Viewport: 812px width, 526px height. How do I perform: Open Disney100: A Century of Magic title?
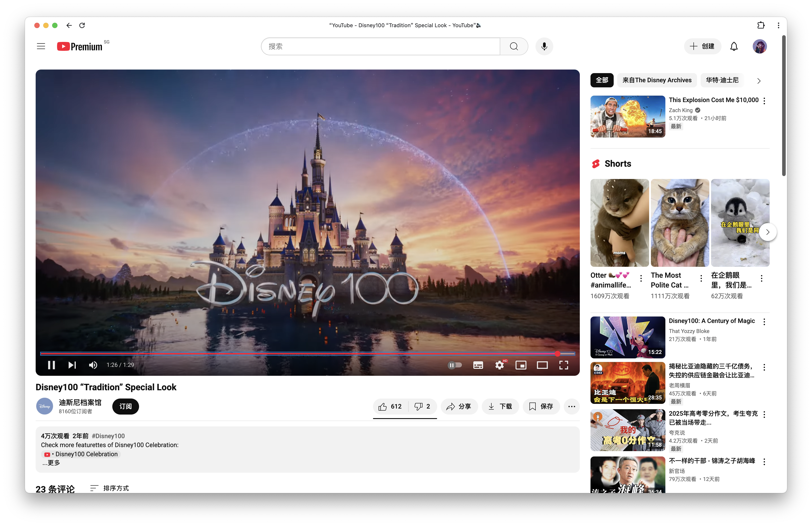click(712, 321)
